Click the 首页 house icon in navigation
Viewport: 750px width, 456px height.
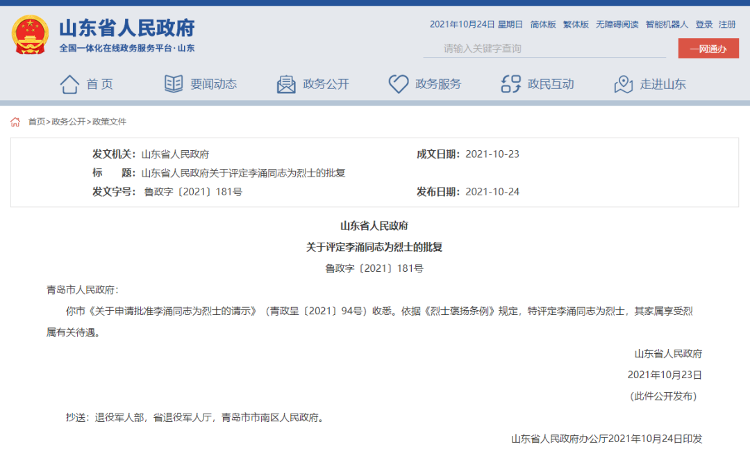pos(69,84)
